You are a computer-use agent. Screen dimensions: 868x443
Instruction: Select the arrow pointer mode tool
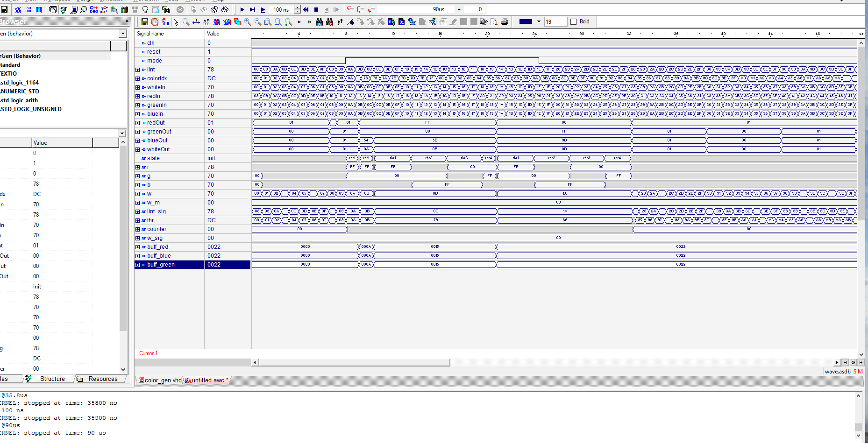tap(176, 22)
